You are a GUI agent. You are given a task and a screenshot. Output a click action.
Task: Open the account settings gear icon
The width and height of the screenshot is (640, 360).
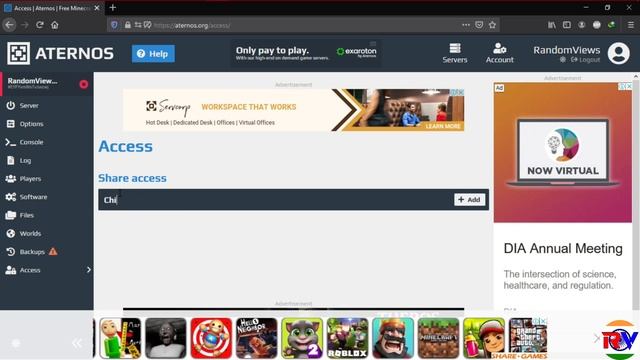click(562, 60)
